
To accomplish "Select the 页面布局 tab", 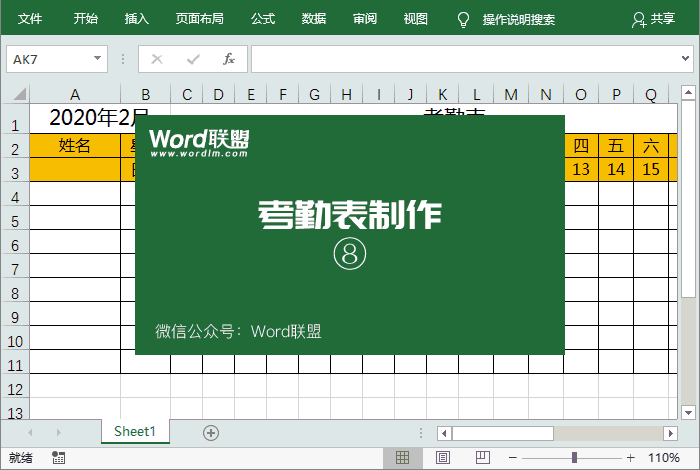I will pyautogui.click(x=199, y=19).
